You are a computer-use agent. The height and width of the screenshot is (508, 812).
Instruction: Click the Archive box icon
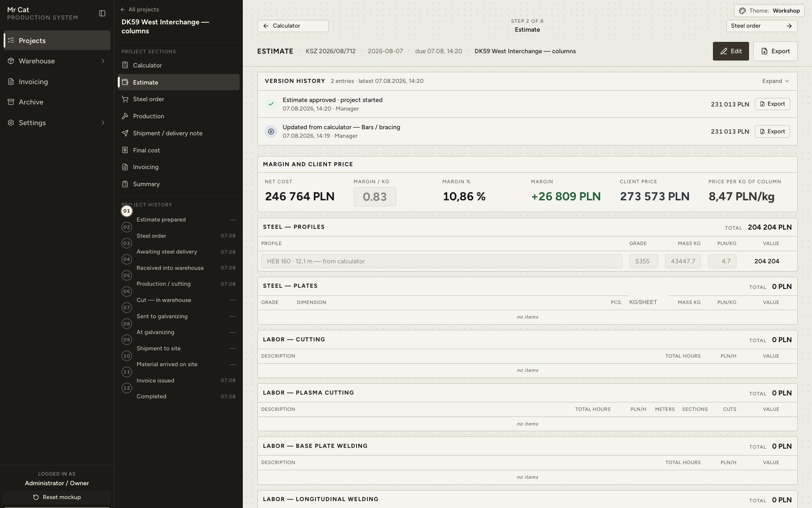tap(11, 102)
